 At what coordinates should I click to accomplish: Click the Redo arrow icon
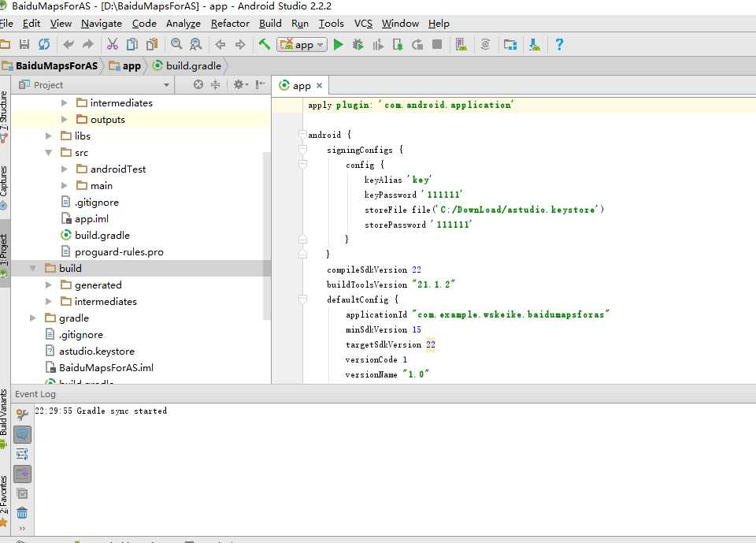coord(87,44)
